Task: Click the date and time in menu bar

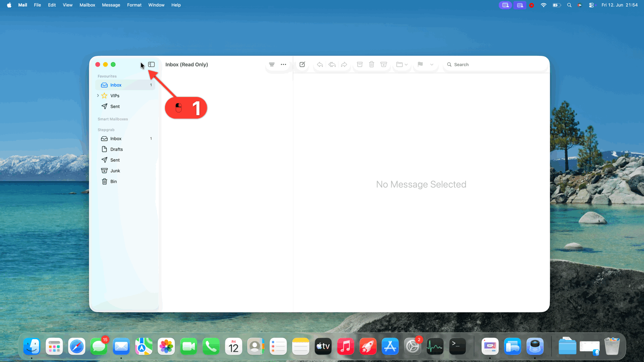Action: tap(619, 5)
